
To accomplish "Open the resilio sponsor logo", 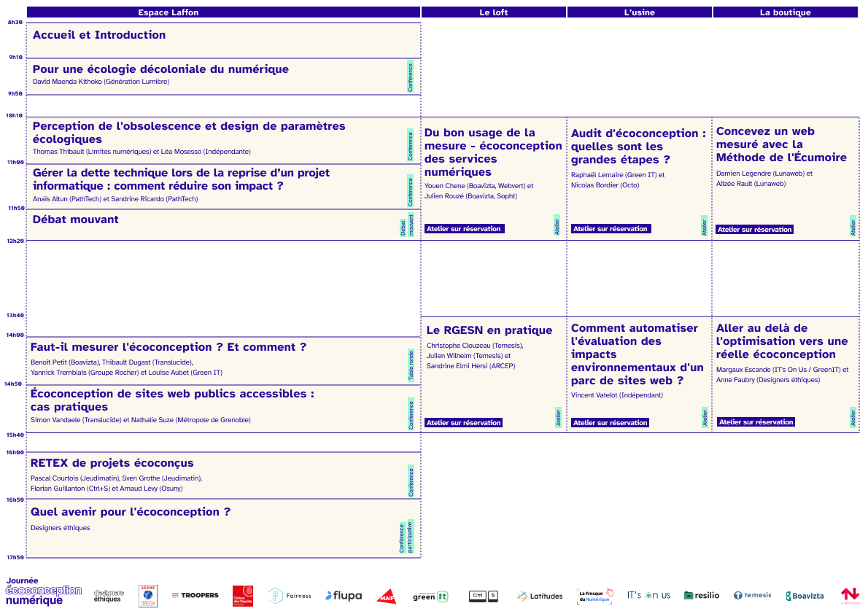I will pos(702,595).
